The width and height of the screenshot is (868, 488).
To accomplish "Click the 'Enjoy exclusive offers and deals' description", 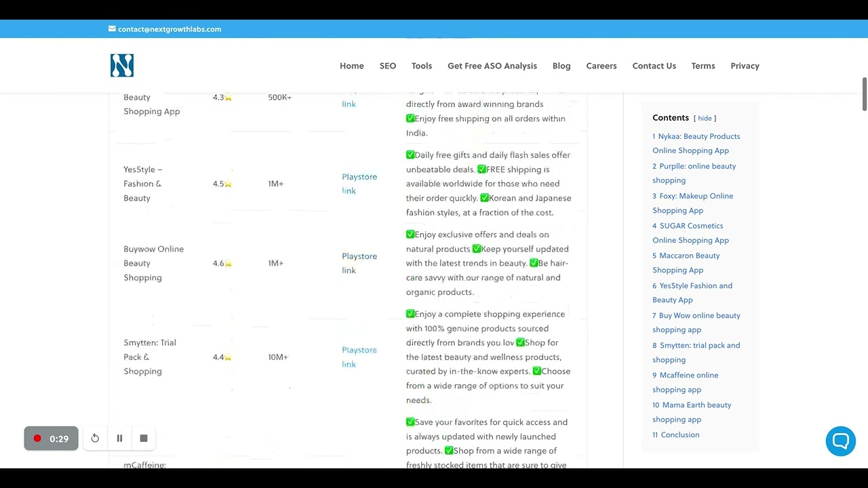I will (488, 263).
